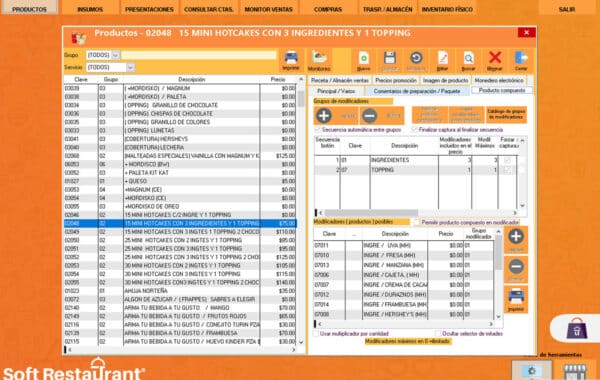Add a modifier group with plus icon
This screenshot has width=600, height=380.
point(324,116)
